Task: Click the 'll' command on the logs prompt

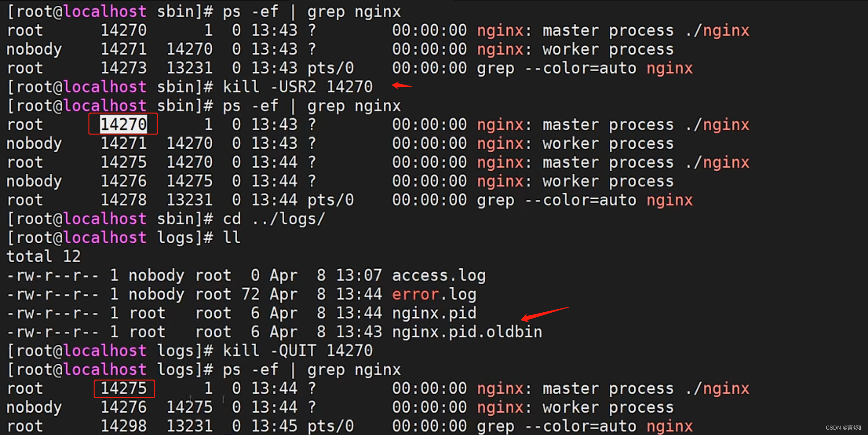Action: pos(232,237)
